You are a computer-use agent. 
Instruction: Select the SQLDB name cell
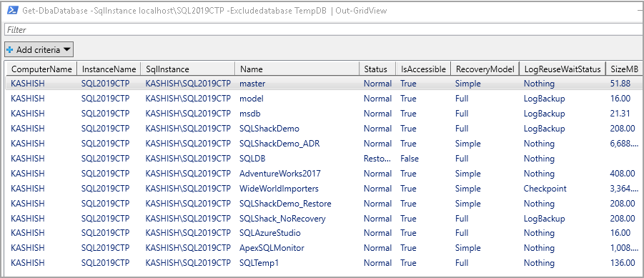tap(252, 159)
